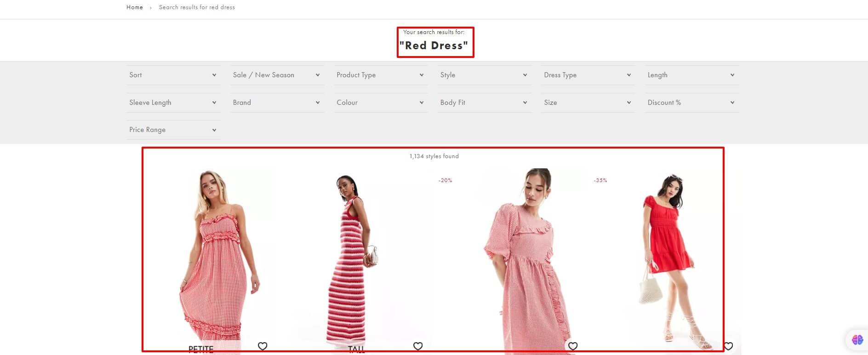Open the Style filter dropdown

tap(484, 75)
